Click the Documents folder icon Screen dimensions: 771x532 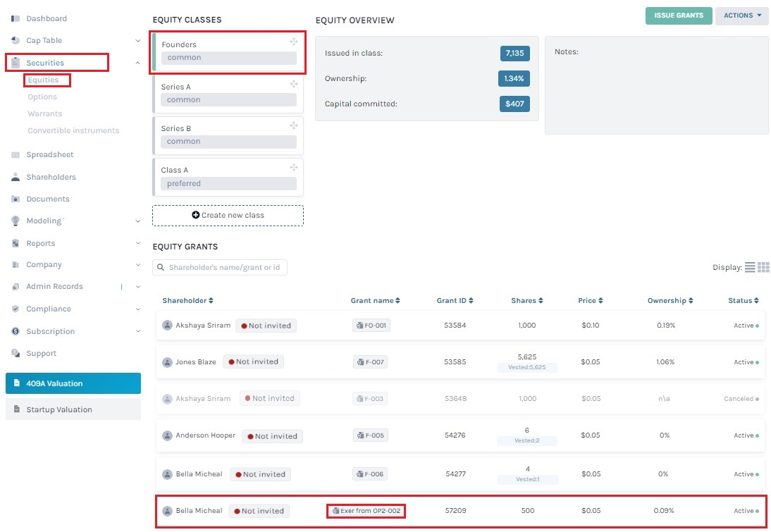click(x=16, y=199)
